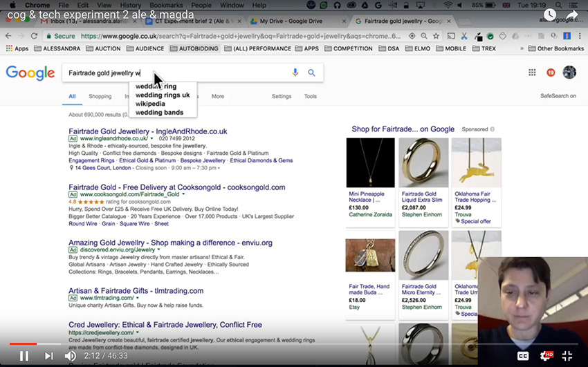Pause the video playback
This screenshot has width=588, height=367.
coord(24,356)
